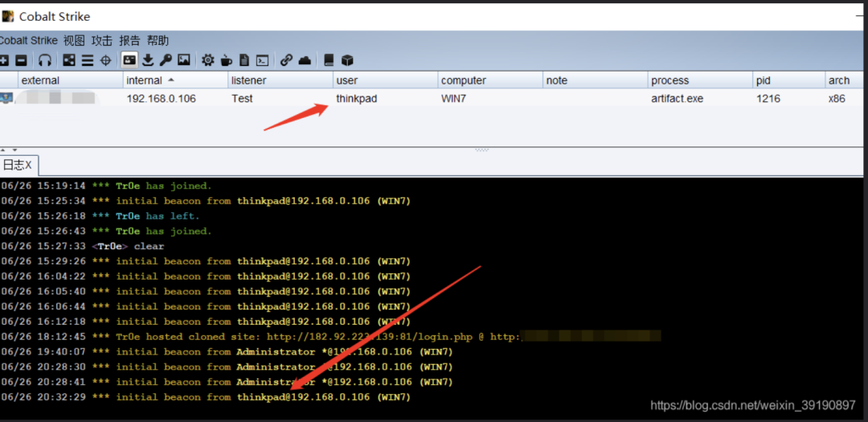Open Screenshots view picture icon
This screenshot has height=422, width=868.
pos(184,59)
